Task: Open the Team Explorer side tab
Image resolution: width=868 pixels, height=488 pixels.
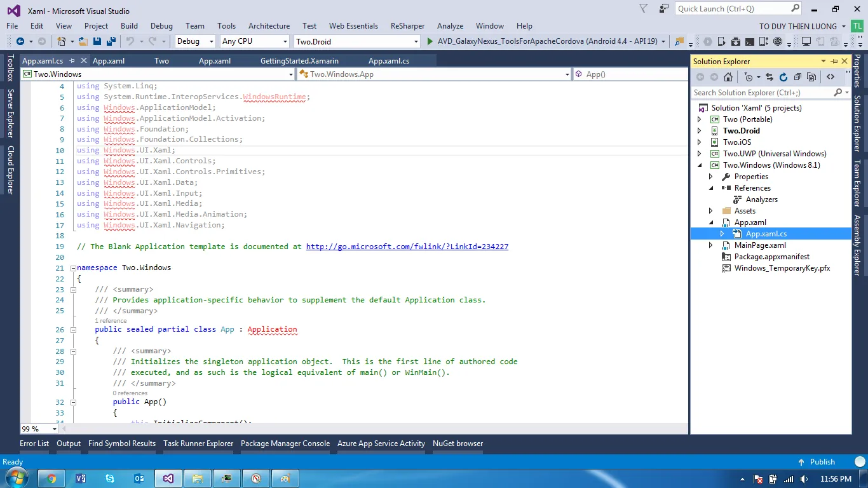Action: [x=857, y=184]
